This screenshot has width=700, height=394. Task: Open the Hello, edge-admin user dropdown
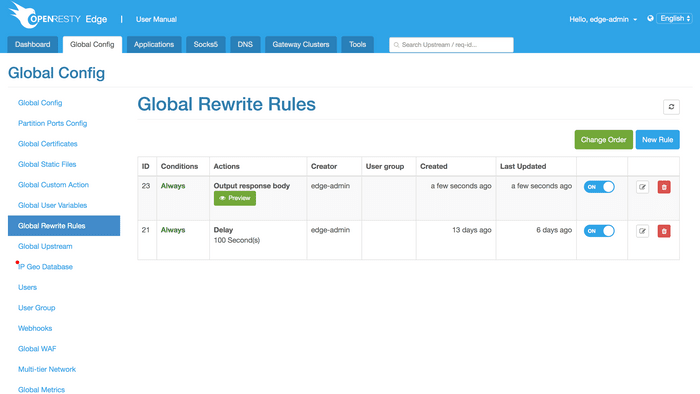pos(603,19)
